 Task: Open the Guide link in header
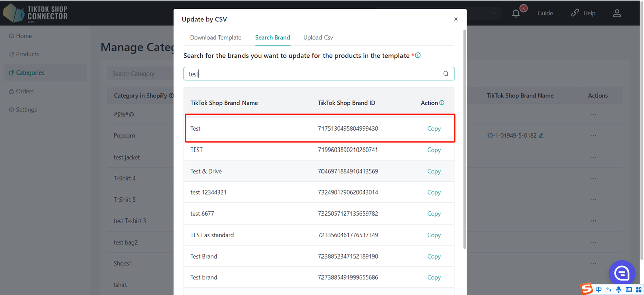(x=545, y=13)
